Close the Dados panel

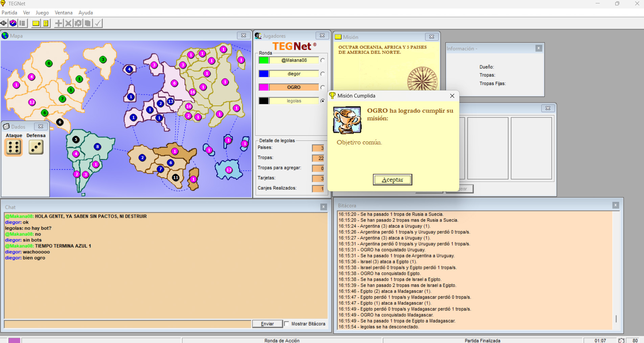[x=41, y=126]
